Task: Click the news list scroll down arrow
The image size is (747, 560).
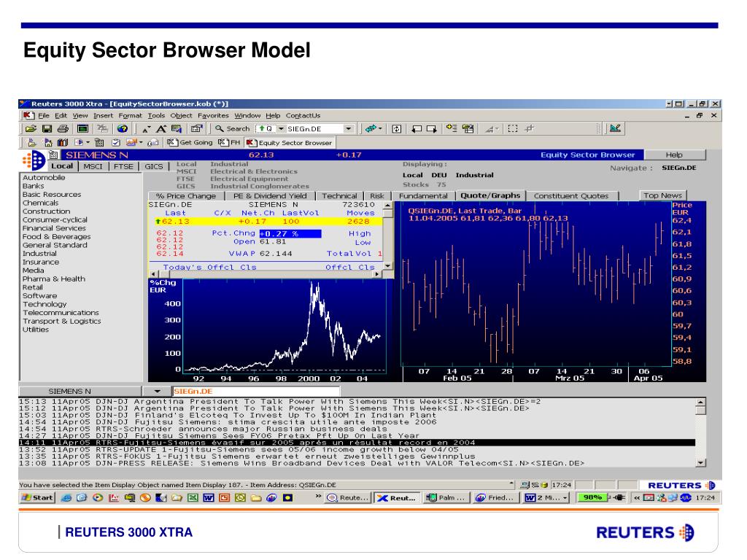Action: click(x=700, y=462)
